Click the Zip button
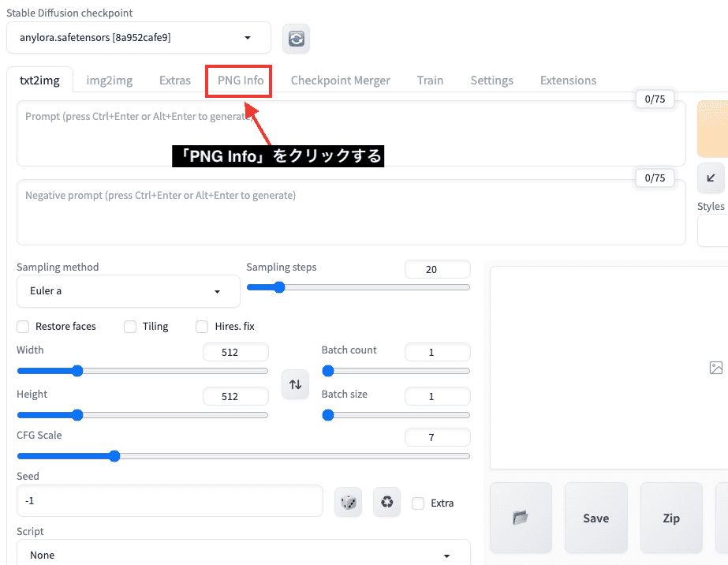The image size is (728, 565). (670, 518)
